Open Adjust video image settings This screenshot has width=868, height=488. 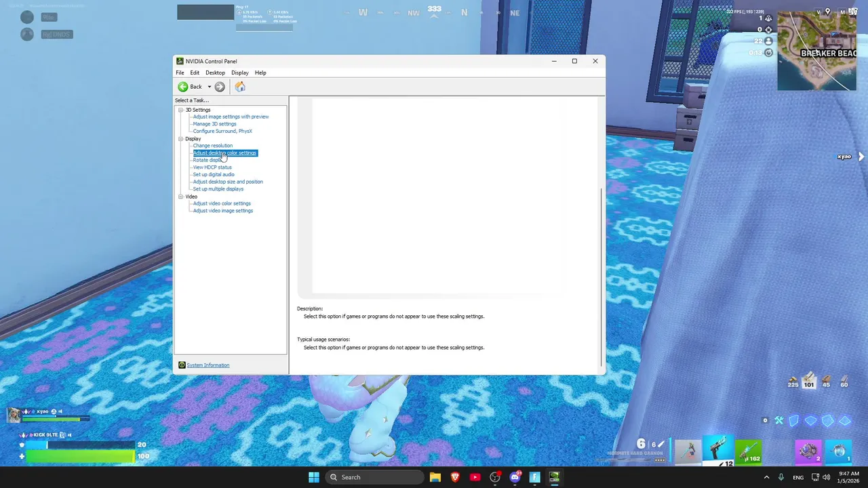click(223, 211)
